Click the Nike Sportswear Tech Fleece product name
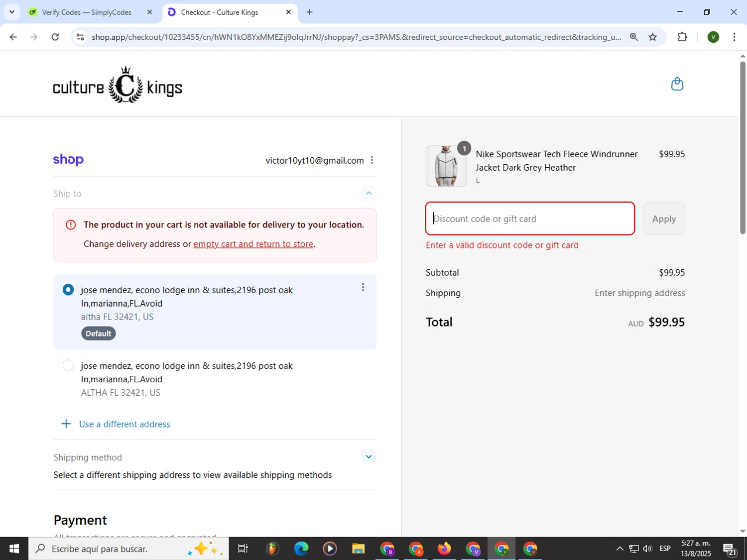Image resolution: width=747 pixels, height=560 pixels. pyautogui.click(x=556, y=161)
